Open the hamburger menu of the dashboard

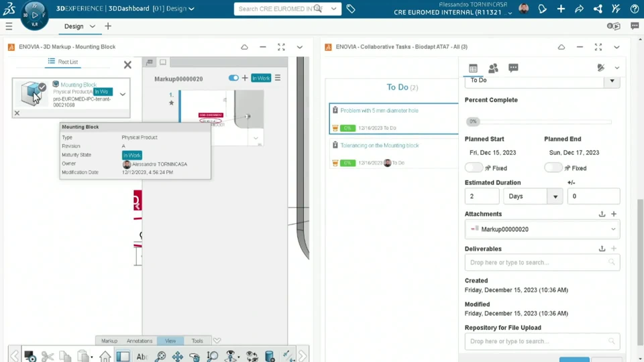[x=9, y=26]
